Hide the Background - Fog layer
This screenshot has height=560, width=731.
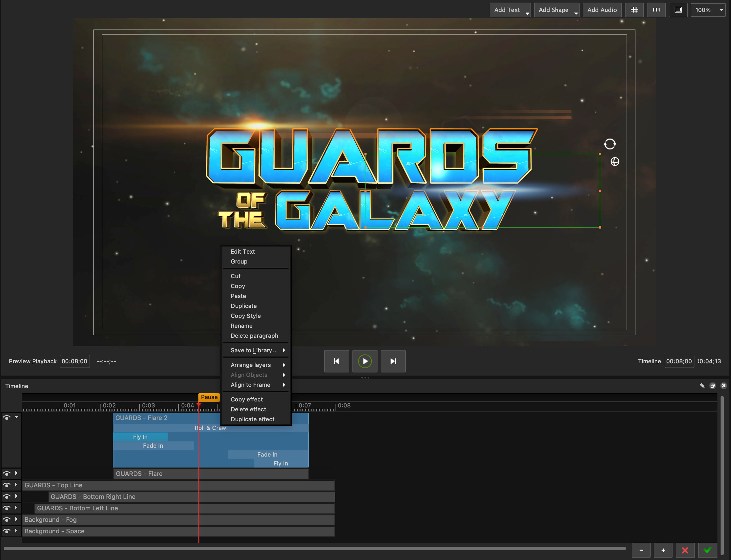click(7, 520)
